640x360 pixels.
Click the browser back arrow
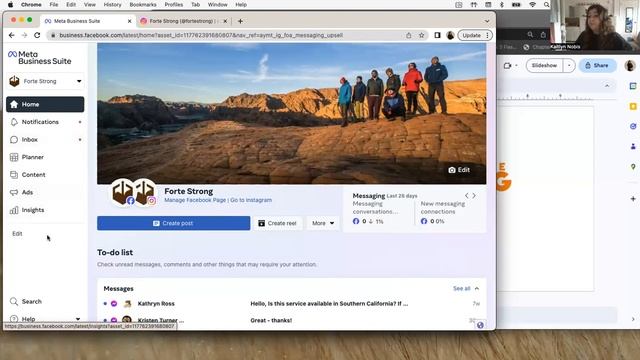(x=11, y=36)
